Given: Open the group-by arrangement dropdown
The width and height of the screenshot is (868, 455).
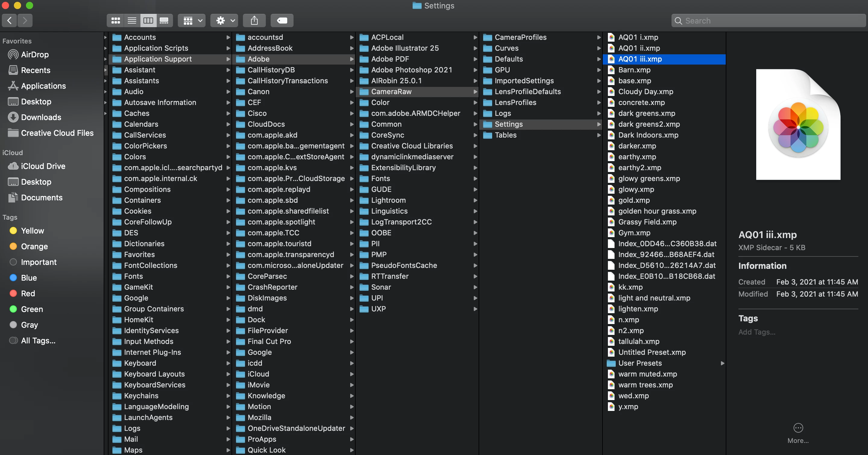Looking at the screenshot, I should pos(192,21).
